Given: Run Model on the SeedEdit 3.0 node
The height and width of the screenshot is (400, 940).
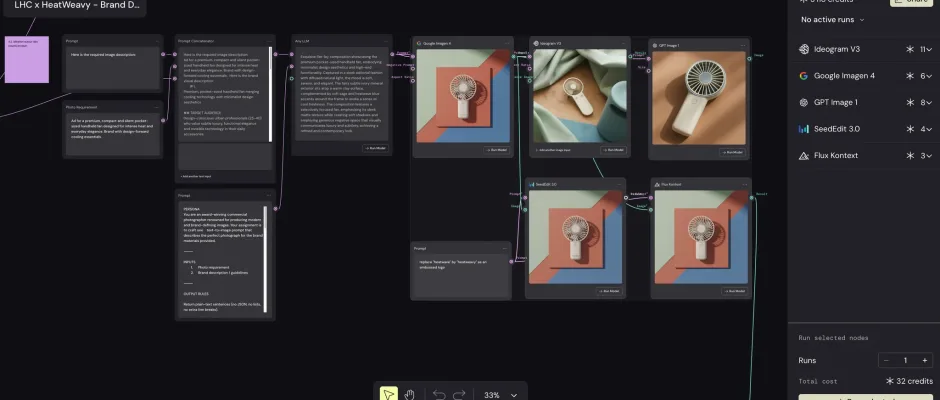Looking at the screenshot, I should pos(610,291).
